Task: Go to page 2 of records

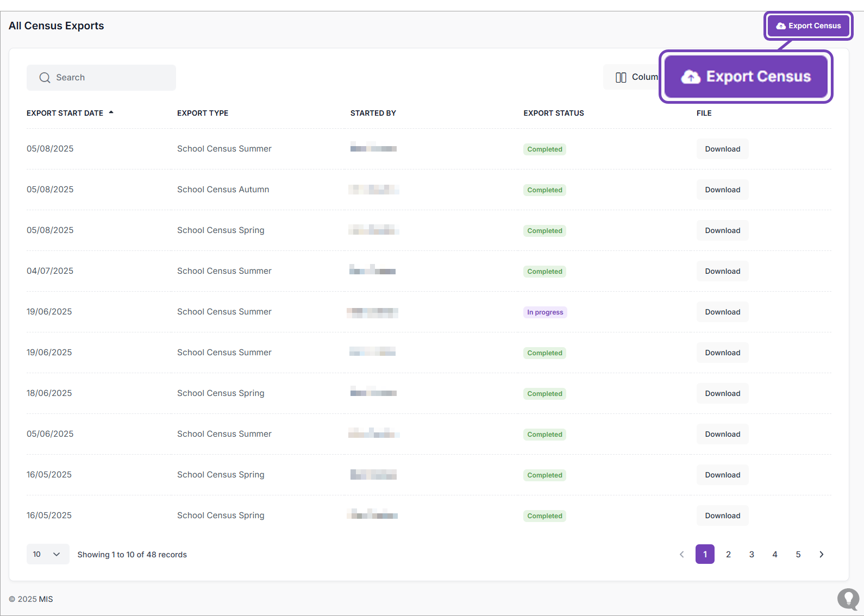Action: (x=728, y=554)
